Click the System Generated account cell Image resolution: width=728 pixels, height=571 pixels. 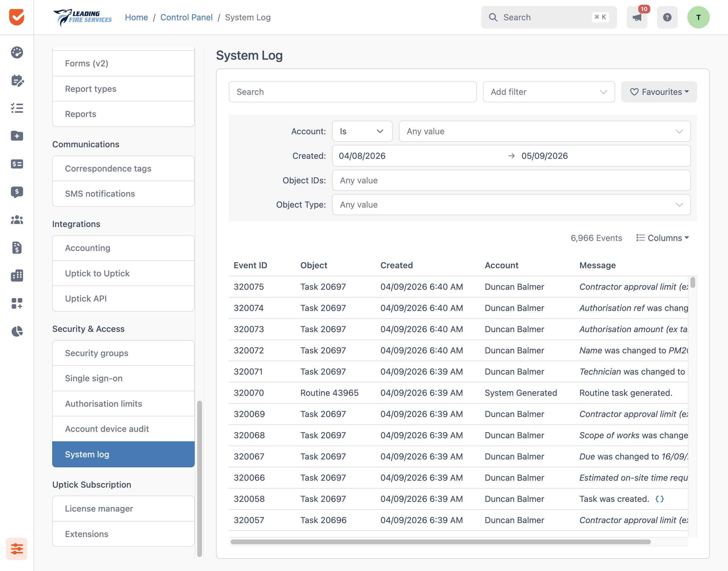tap(521, 393)
